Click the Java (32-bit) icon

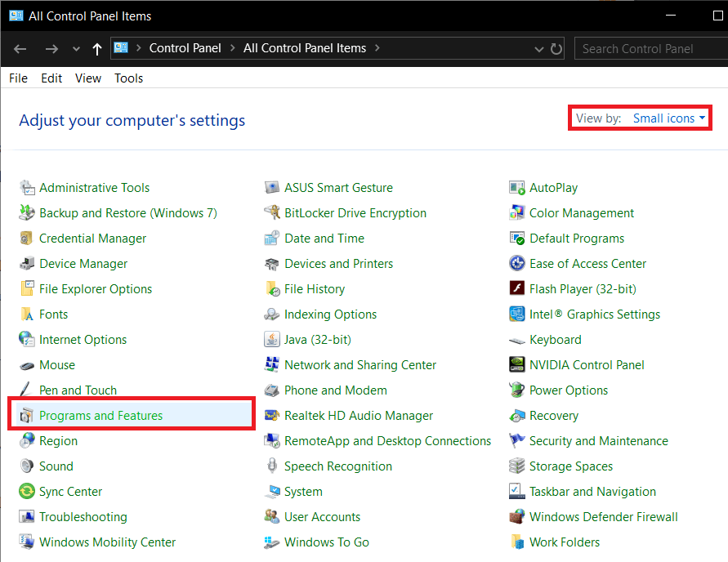pos(272,340)
